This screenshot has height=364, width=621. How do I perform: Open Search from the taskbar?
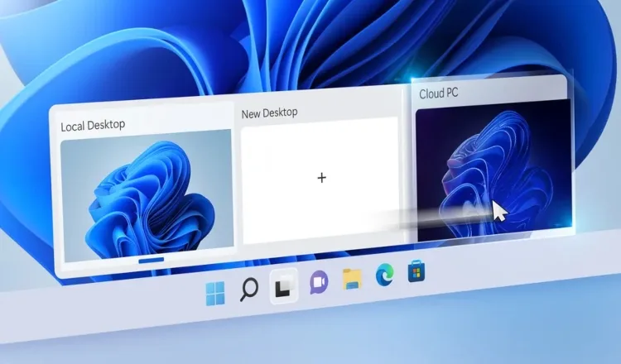248,289
